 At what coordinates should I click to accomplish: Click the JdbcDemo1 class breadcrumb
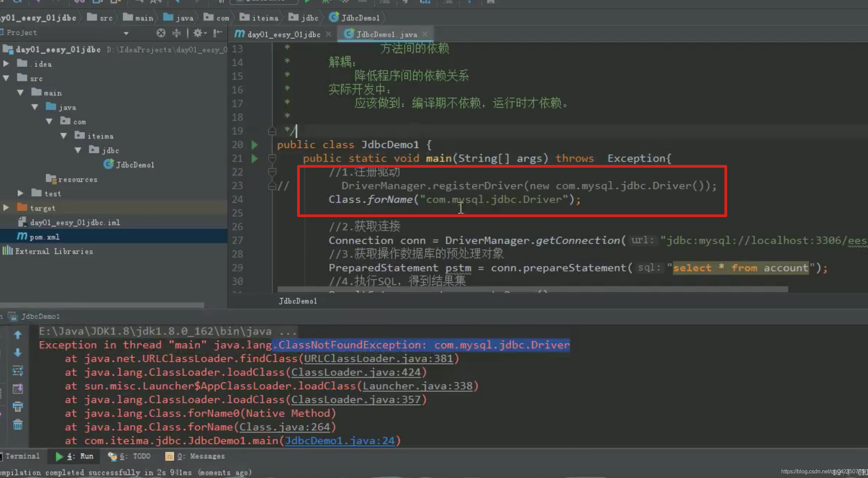[354, 18]
